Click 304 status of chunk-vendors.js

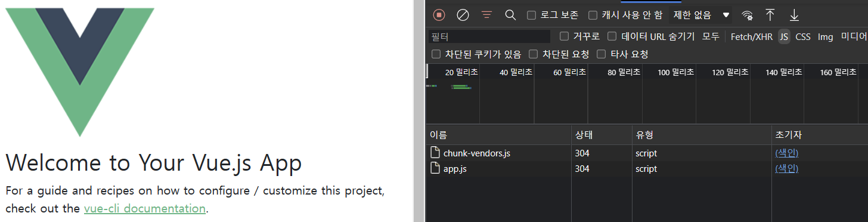(x=582, y=153)
